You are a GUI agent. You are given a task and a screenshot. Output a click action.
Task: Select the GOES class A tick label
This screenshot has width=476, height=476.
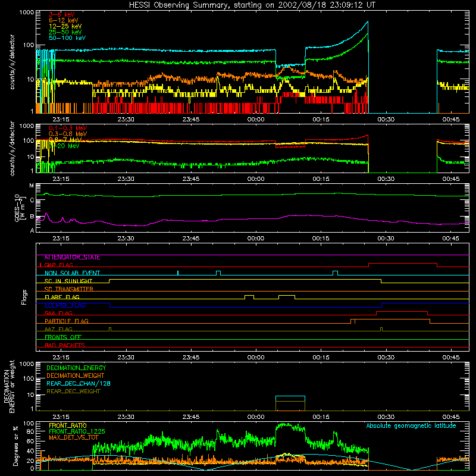pyautogui.click(x=32, y=230)
